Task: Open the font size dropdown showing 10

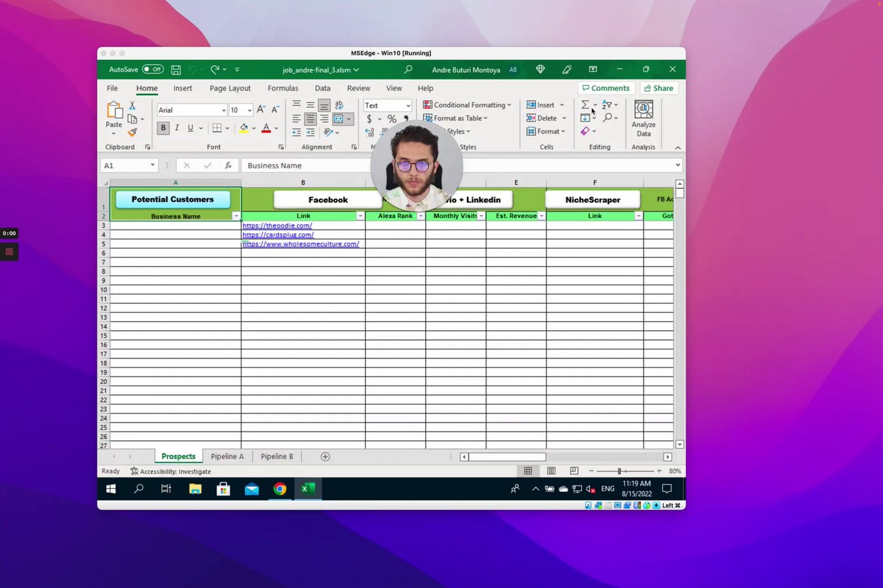Action: [x=249, y=110]
